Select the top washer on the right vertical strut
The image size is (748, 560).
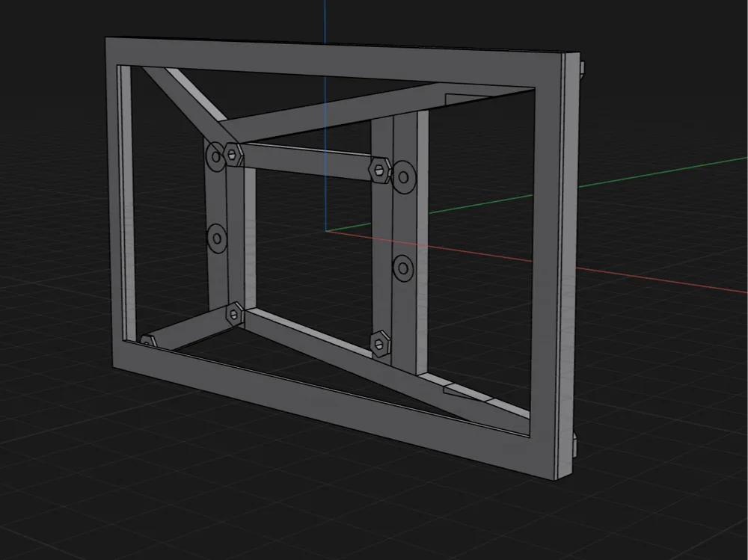point(404,177)
